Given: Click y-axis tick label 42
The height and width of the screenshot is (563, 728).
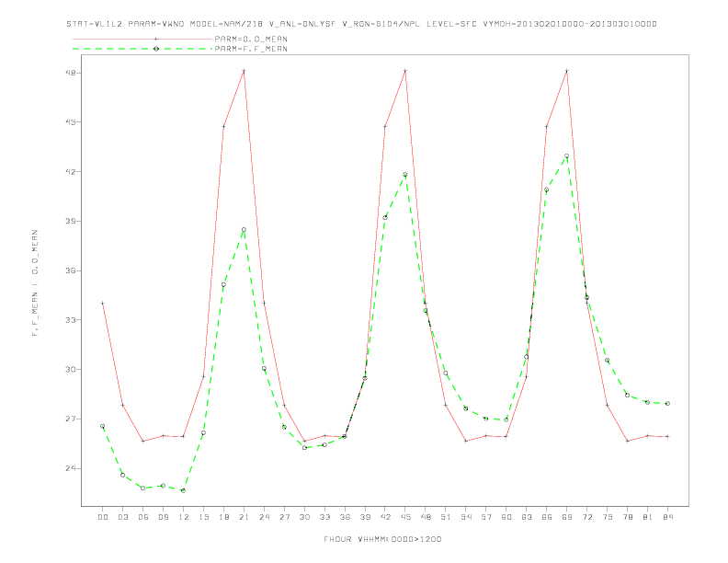Looking at the screenshot, I should coord(71,171).
